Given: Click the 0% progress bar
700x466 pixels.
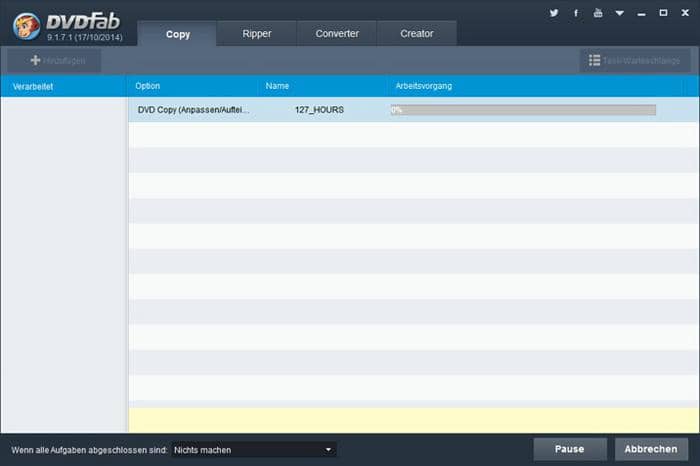Looking at the screenshot, I should [x=523, y=110].
